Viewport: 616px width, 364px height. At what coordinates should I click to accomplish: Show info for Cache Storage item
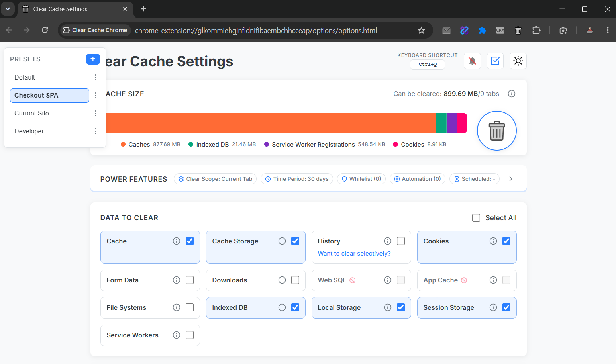point(282,241)
